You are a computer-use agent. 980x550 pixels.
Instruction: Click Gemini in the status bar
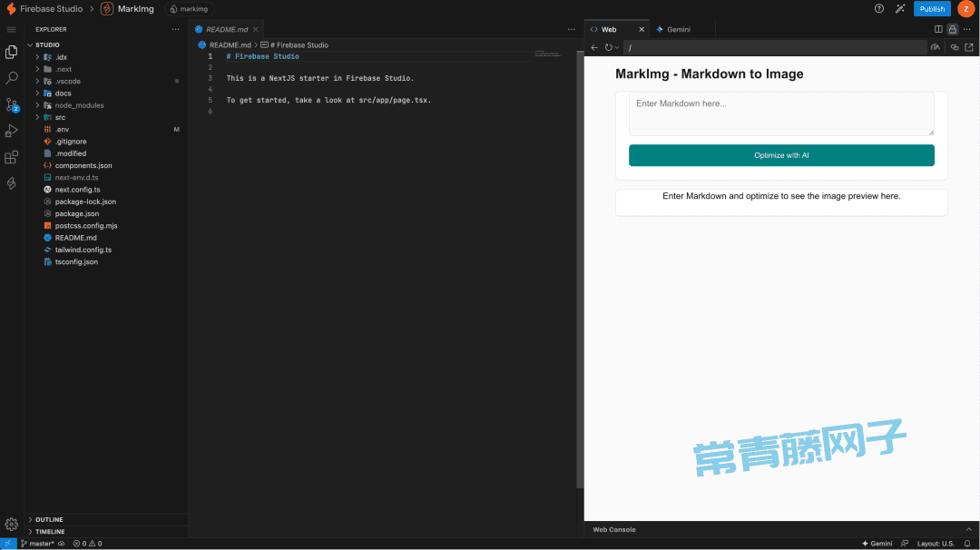(877, 544)
